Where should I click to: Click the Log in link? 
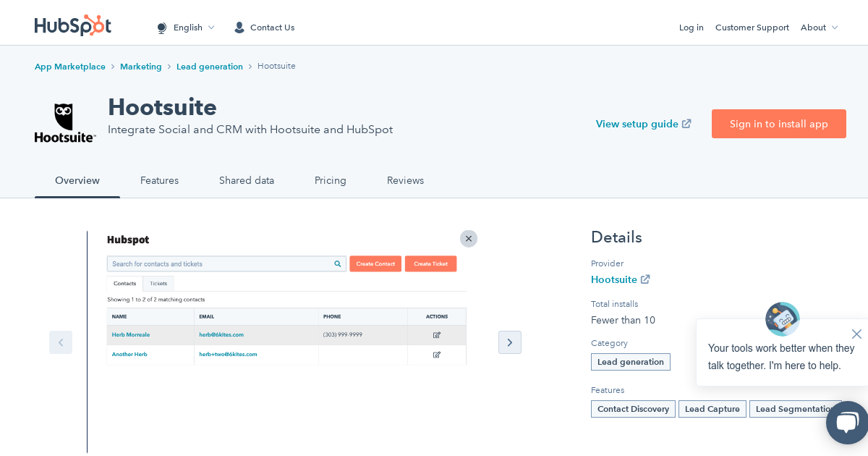click(692, 28)
